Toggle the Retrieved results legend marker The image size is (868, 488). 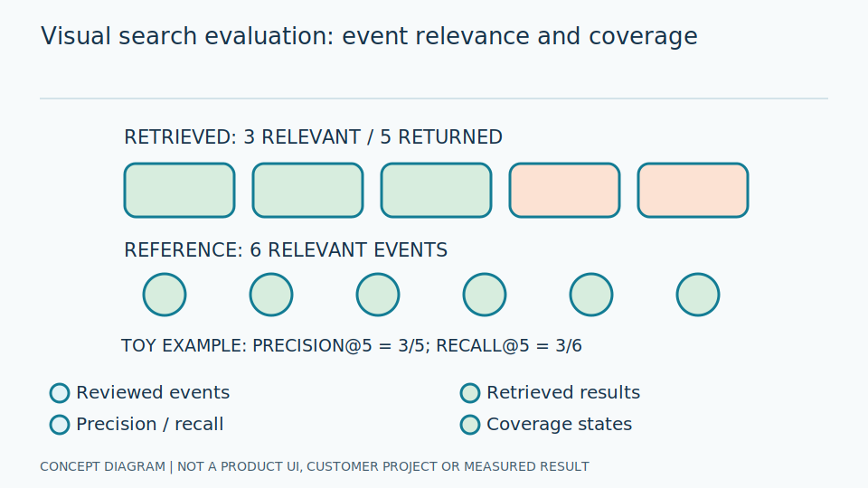pos(470,393)
